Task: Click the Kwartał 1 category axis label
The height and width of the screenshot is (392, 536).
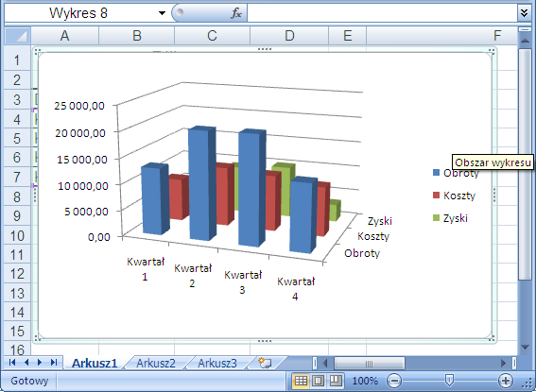Action: click(x=146, y=269)
